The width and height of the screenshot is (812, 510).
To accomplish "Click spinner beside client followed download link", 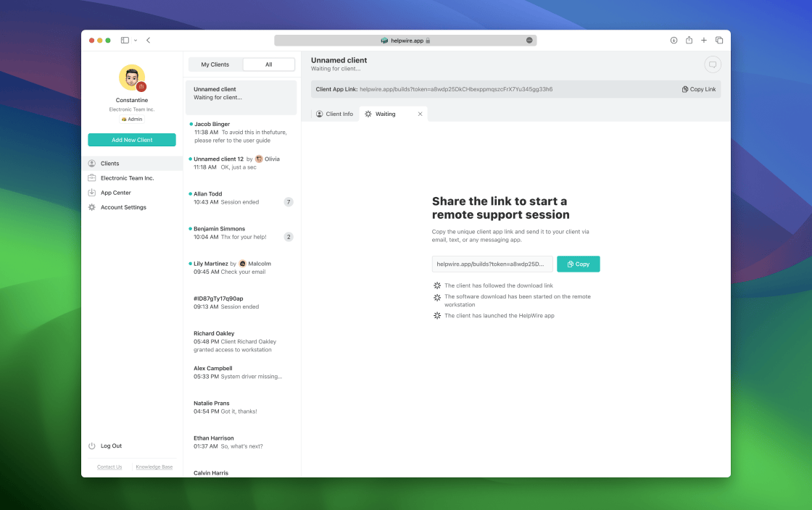I will click(x=437, y=285).
